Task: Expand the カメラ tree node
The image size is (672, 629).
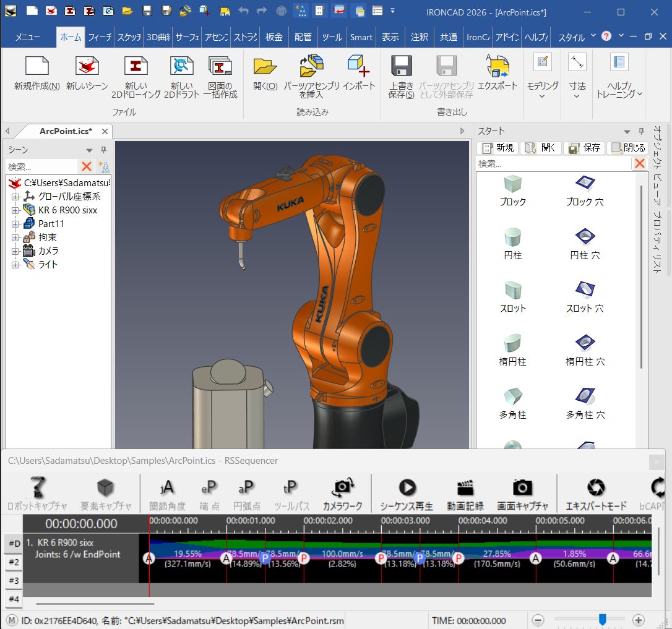Action: (x=15, y=251)
